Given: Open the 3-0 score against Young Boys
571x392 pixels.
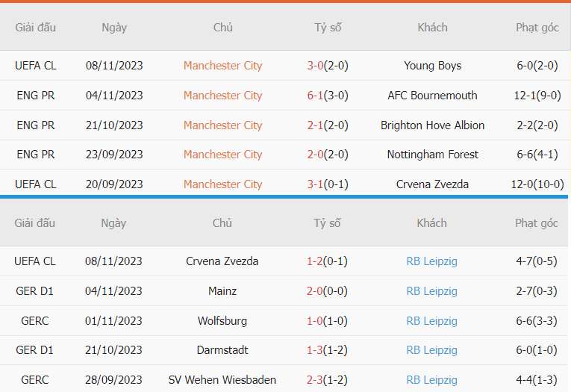Looking at the screenshot, I should 315,66.
